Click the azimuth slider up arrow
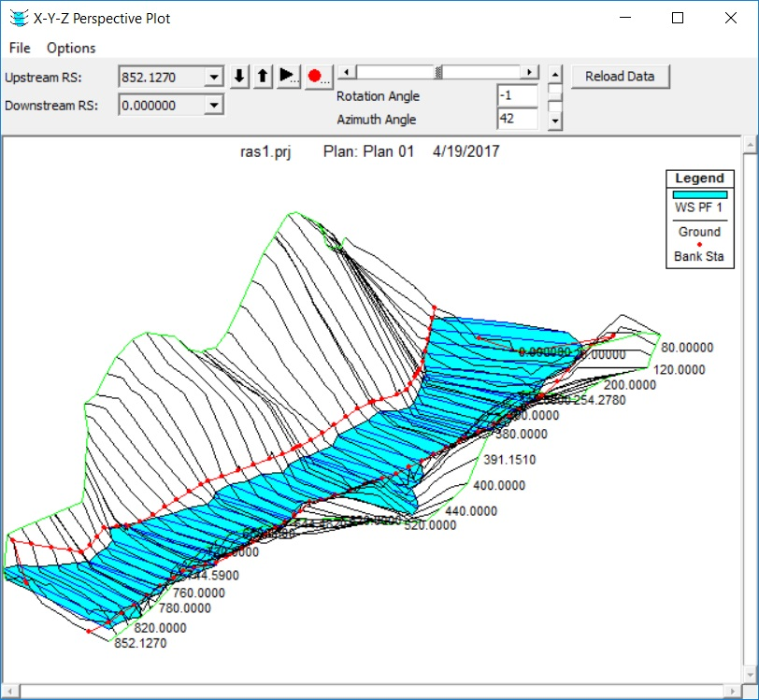Screen dimensions: 759x700 [x=554, y=73]
